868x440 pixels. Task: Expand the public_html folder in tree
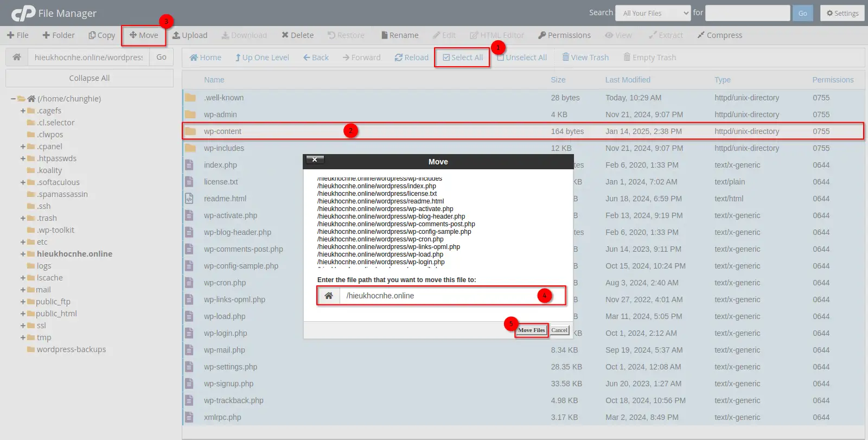pos(23,314)
